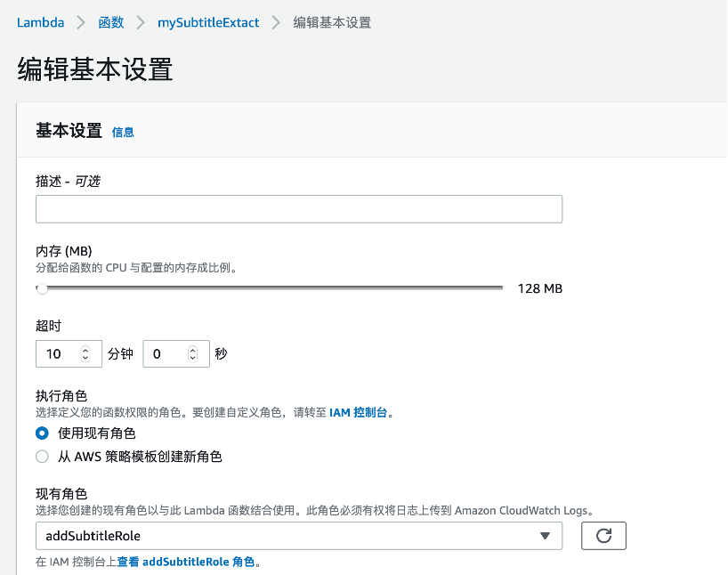The height and width of the screenshot is (575, 728).
Task: Increase timeout seconds with up arrow
Action: pyautogui.click(x=192, y=350)
